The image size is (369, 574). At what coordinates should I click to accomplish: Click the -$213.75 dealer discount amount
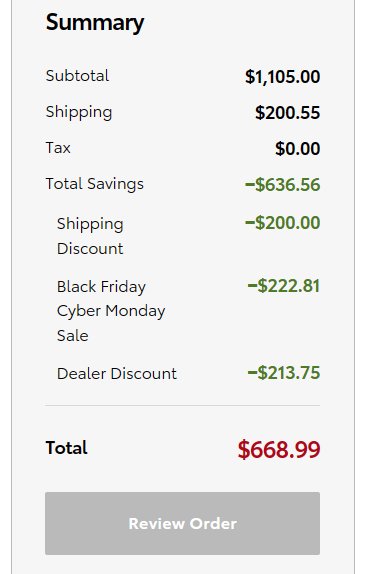point(284,373)
